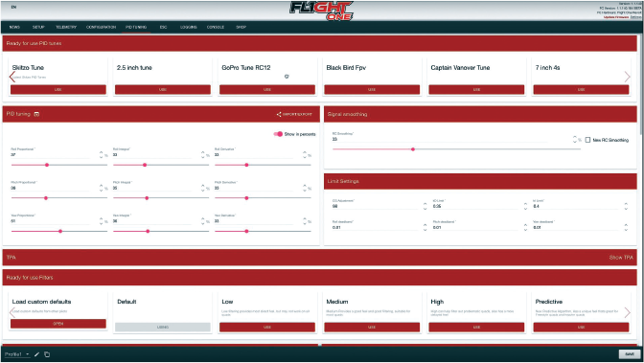Enable the New RC Smoothing checkbox

tap(587, 140)
